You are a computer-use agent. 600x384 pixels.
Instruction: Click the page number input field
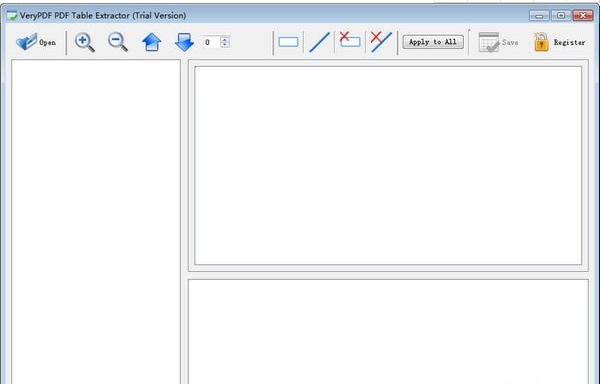click(212, 42)
